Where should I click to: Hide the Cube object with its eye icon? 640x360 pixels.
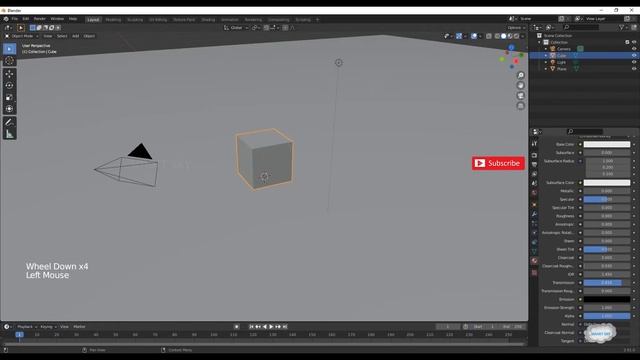tap(634, 56)
